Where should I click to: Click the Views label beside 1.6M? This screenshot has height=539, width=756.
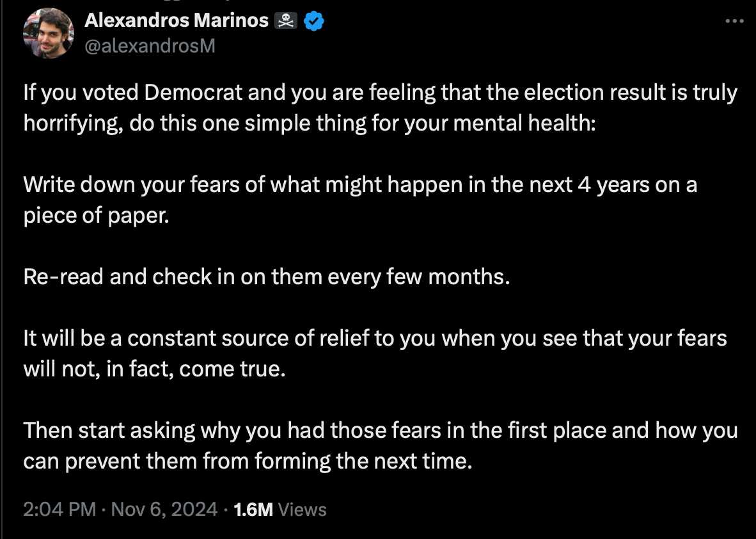(x=303, y=510)
